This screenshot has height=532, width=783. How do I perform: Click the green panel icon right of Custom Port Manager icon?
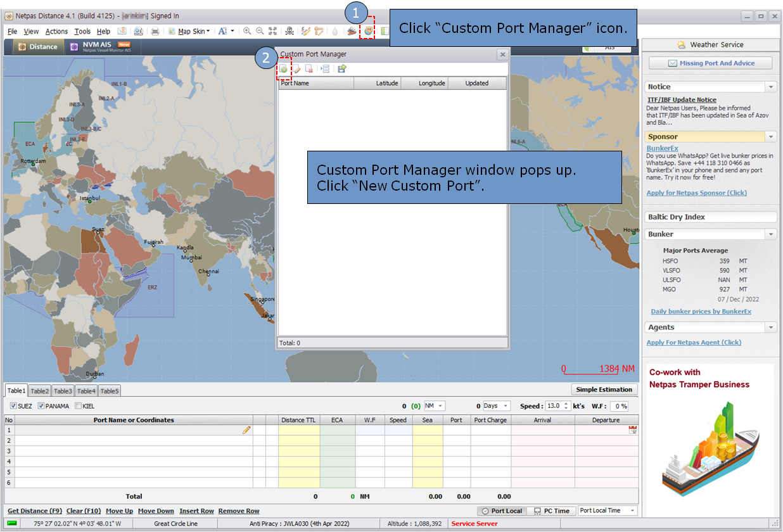pyautogui.click(x=384, y=31)
